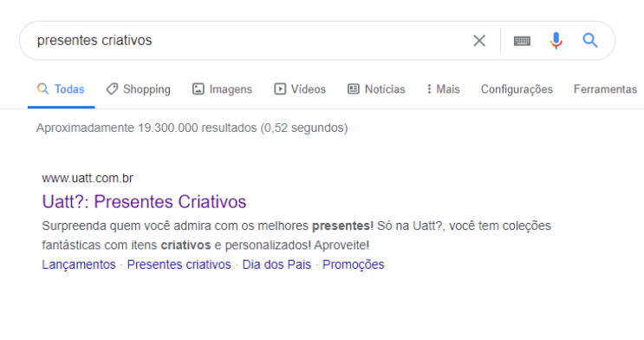Visit the Promoções sitelink
This screenshot has height=340, width=644.
(354, 265)
